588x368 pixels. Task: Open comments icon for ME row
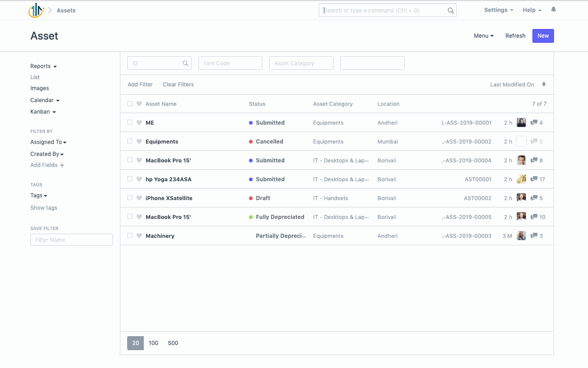[x=534, y=123]
